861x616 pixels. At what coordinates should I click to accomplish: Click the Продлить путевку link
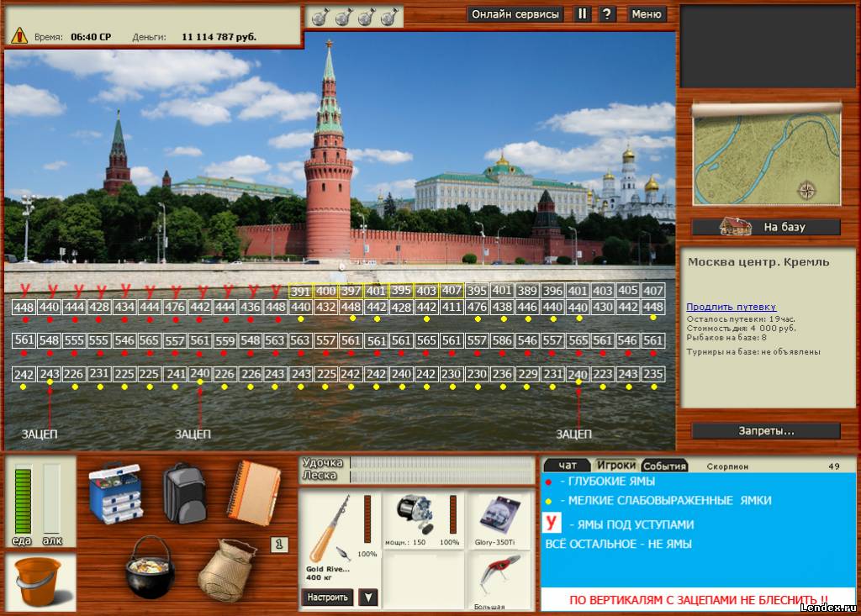(730, 307)
